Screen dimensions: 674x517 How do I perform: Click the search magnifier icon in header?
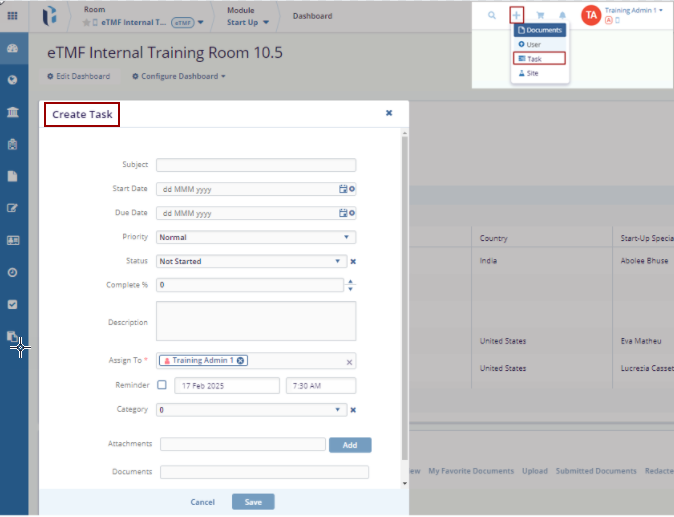click(x=491, y=16)
